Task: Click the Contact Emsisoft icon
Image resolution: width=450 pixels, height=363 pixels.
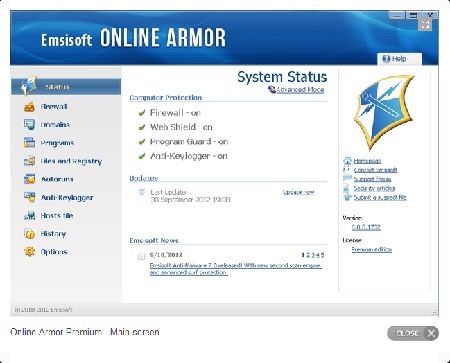Action: [x=347, y=170]
